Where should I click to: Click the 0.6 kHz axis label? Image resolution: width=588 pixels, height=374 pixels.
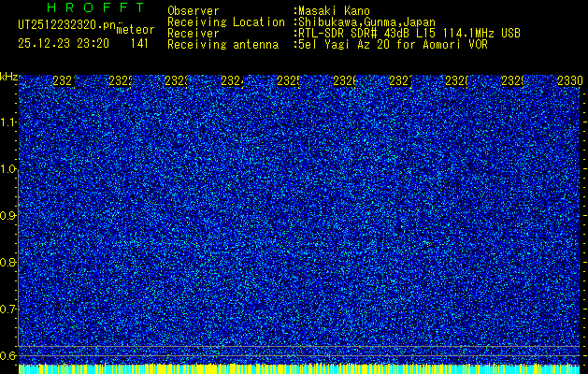(8, 355)
